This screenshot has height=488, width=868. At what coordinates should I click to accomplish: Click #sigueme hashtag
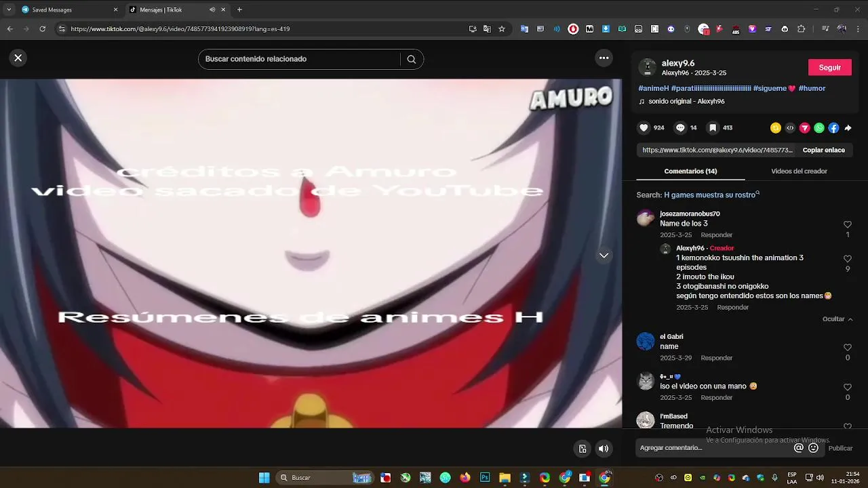point(774,88)
